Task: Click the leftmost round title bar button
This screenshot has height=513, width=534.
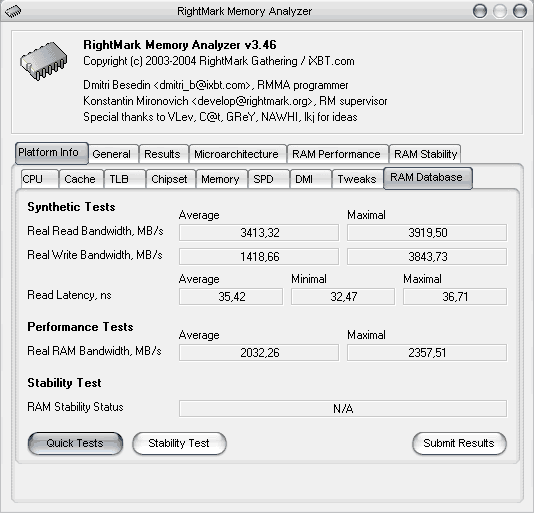Action: click(x=480, y=11)
